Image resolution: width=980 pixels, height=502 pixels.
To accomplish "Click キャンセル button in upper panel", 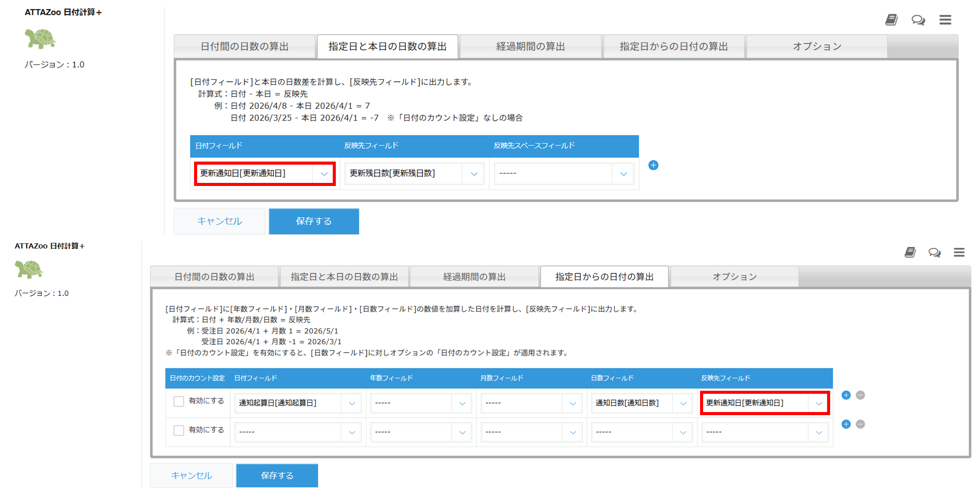I will pyautogui.click(x=219, y=221).
